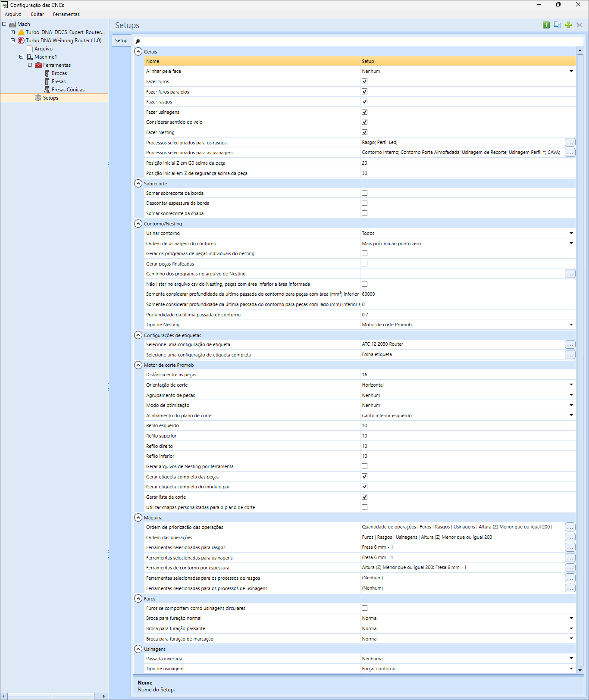
Task: Click ellipsis for Ferramentas de contorno por espessura
Action: coord(570,568)
